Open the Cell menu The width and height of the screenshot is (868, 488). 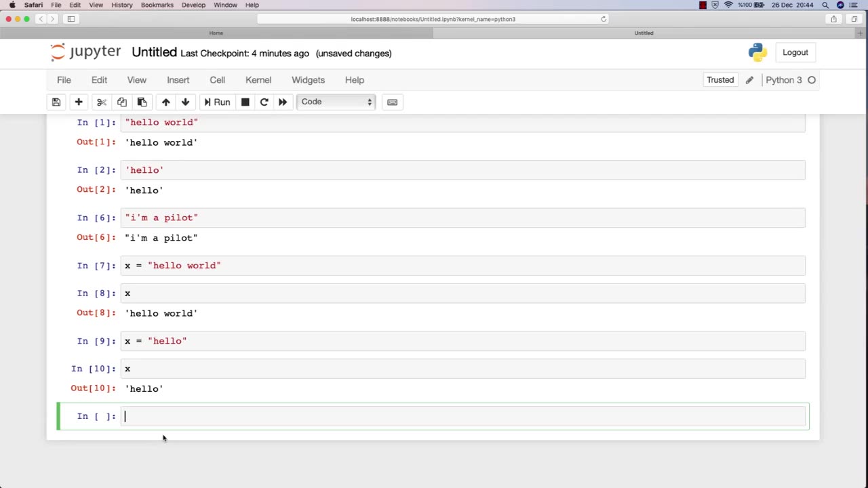pos(217,80)
